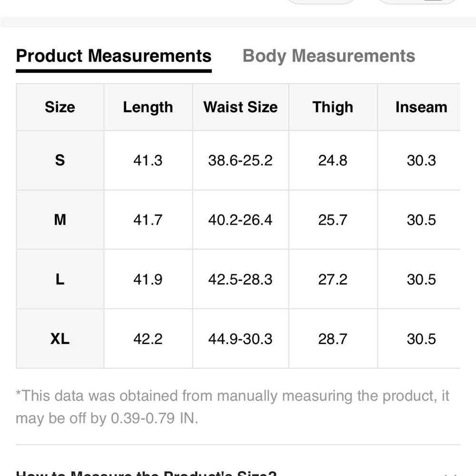
Task: Select the M size row label
Action: tap(60, 220)
